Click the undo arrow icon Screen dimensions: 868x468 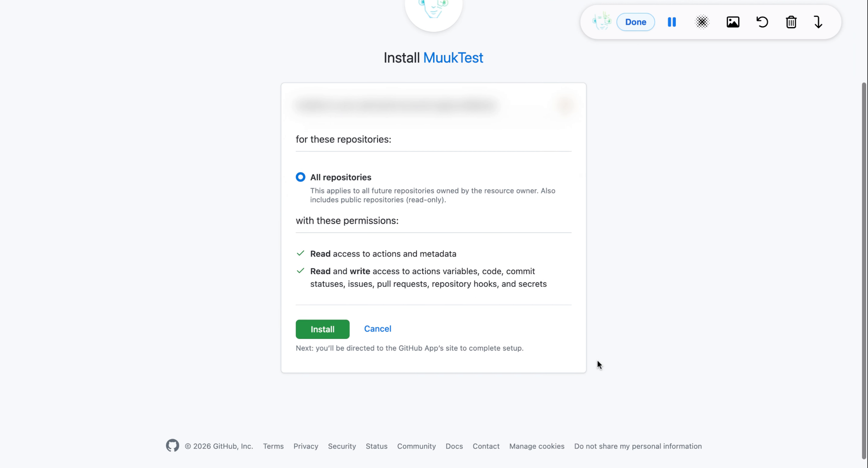click(762, 22)
